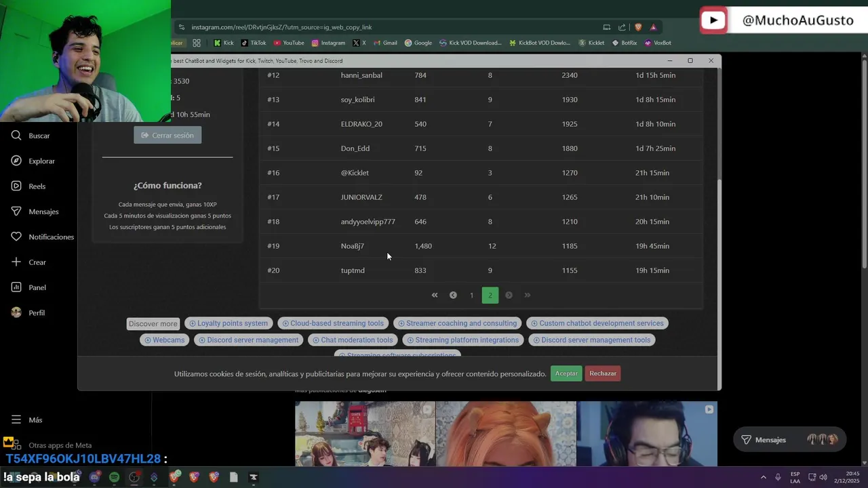The width and height of the screenshot is (868, 488).
Task: Click Crear in Instagram sidebar
Action: click(28, 262)
